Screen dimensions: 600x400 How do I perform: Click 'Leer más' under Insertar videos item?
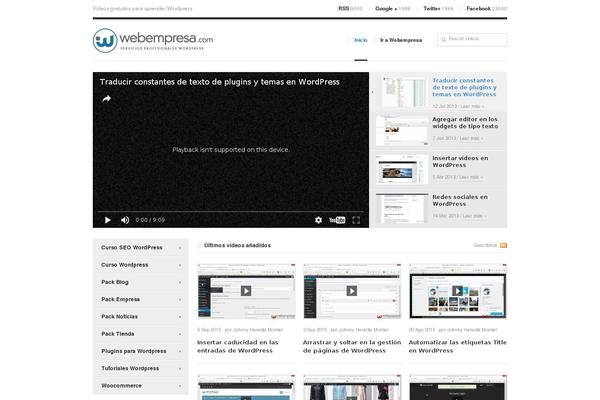(471, 177)
